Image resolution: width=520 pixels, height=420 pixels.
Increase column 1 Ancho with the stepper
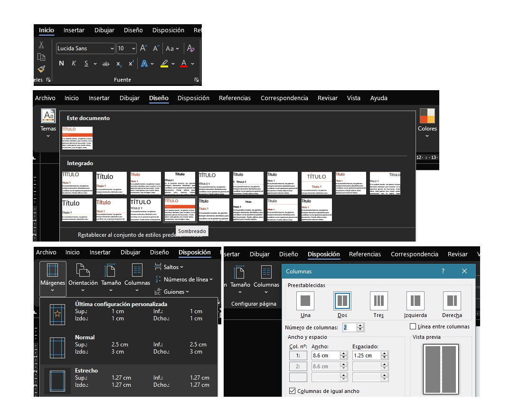click(x=343, y=354)
